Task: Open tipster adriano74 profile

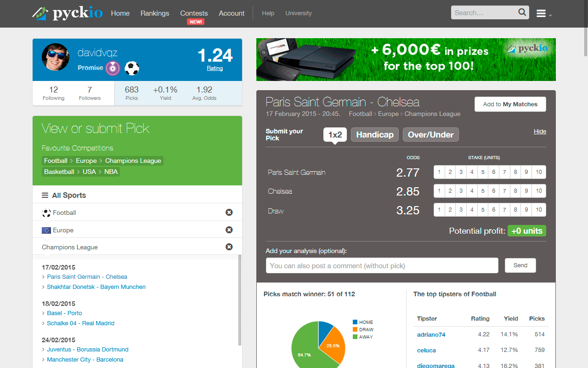Action: click(x=431, y=335)
